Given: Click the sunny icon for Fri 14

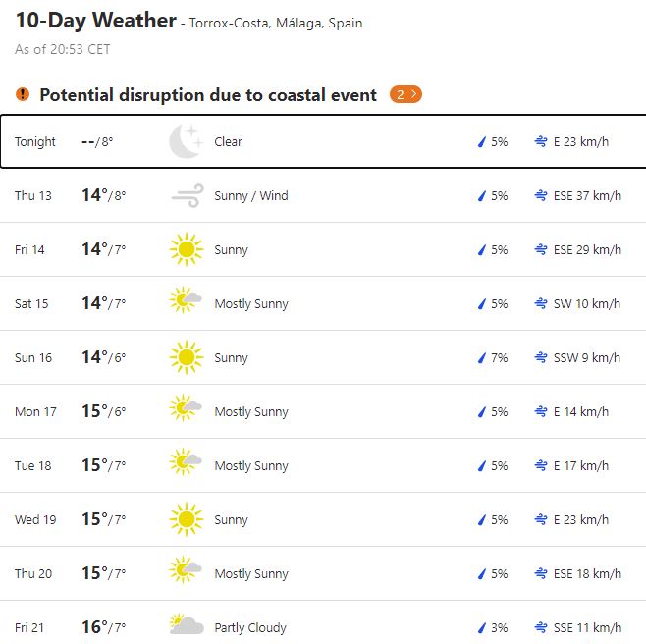Looking at the screenshot, I should point(186,249).
